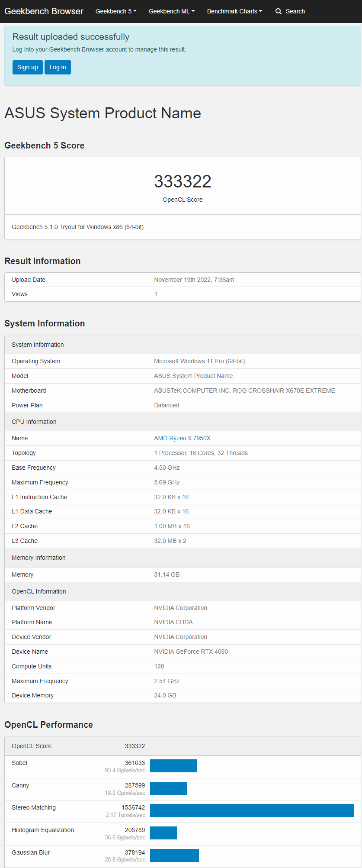Click the Histogram Equalization bar
Image resolution: width=362 pixels, height=868 pixels.
[163, 833]
